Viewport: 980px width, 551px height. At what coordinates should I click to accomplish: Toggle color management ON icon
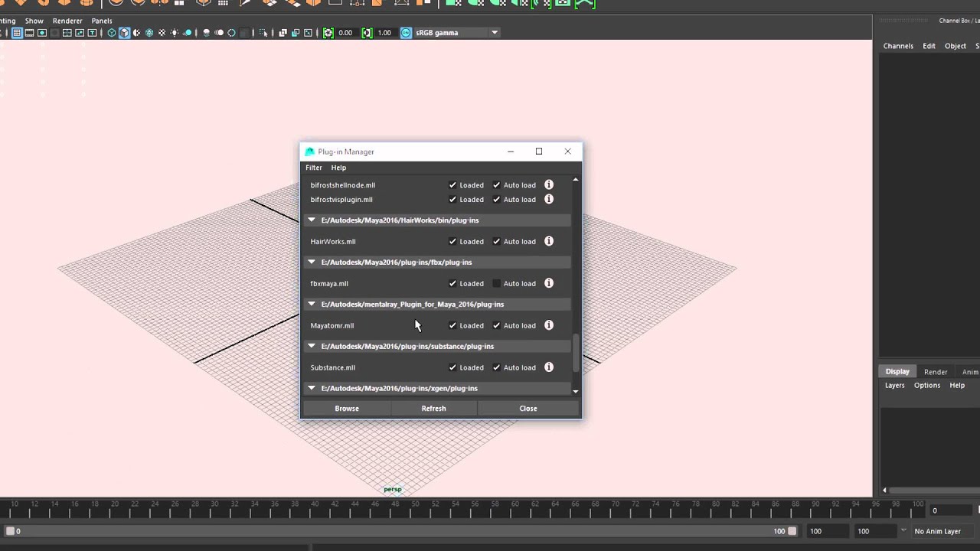(x=405, y=33)
